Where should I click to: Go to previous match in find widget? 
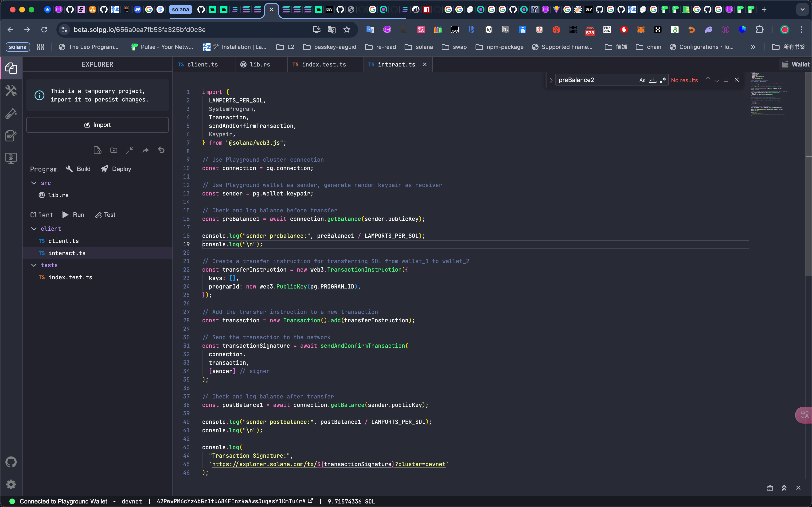pos(708,80)
